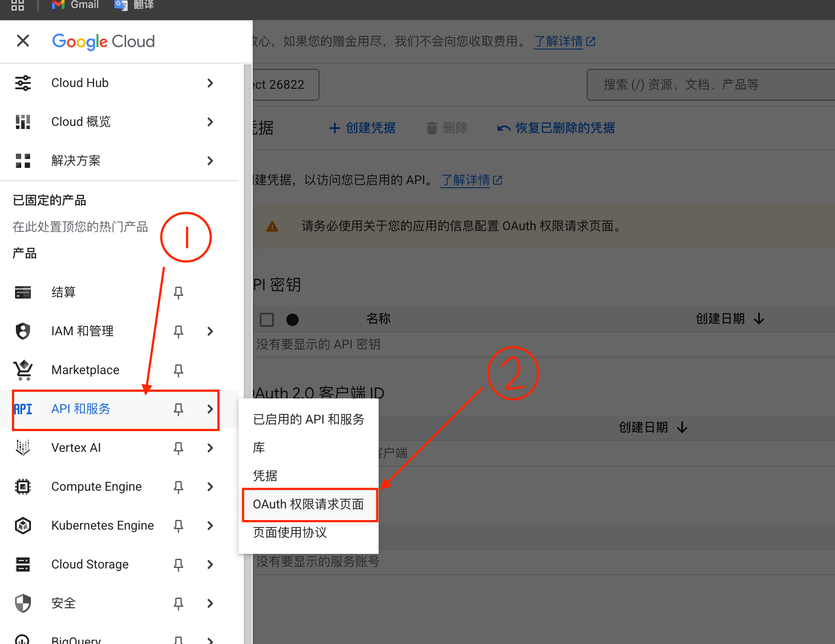835x644 pixels.
Task: Open the Marketplace menu entry
Action: point(85,370)
